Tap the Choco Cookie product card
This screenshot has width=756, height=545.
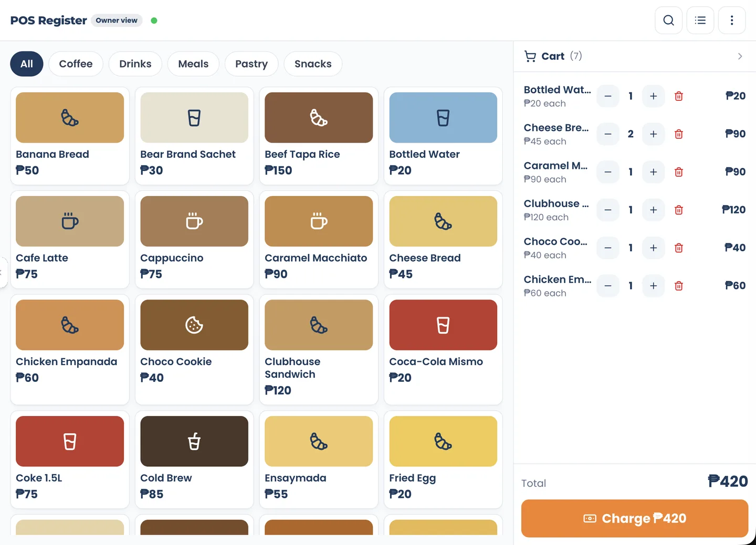(194, 349)
